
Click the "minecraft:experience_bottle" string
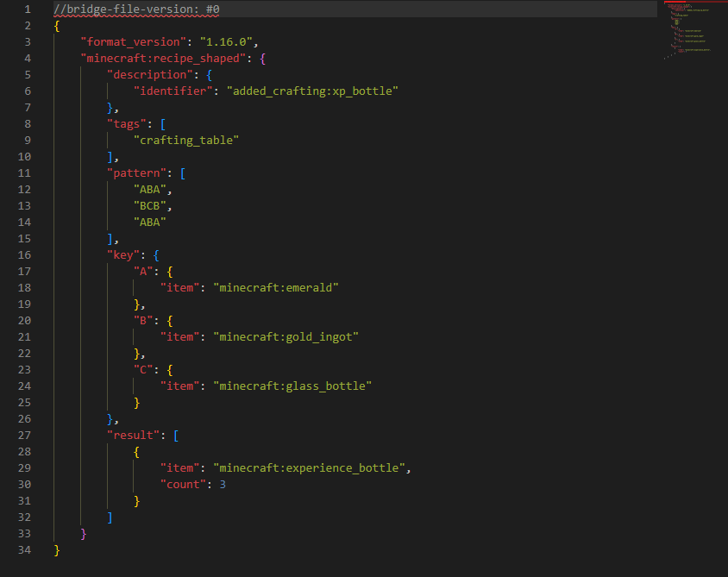(309, 468)
